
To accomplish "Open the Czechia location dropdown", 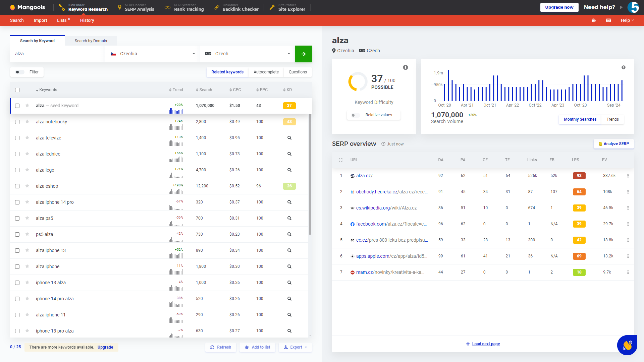I will 153,54.
